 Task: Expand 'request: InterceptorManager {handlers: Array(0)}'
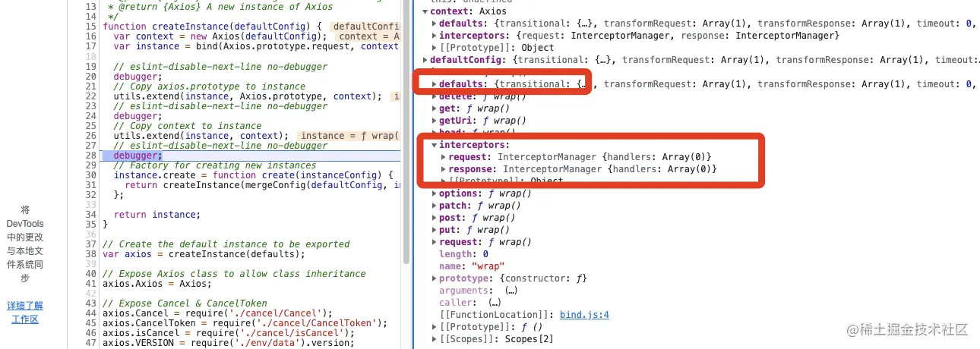coord(444,157)
